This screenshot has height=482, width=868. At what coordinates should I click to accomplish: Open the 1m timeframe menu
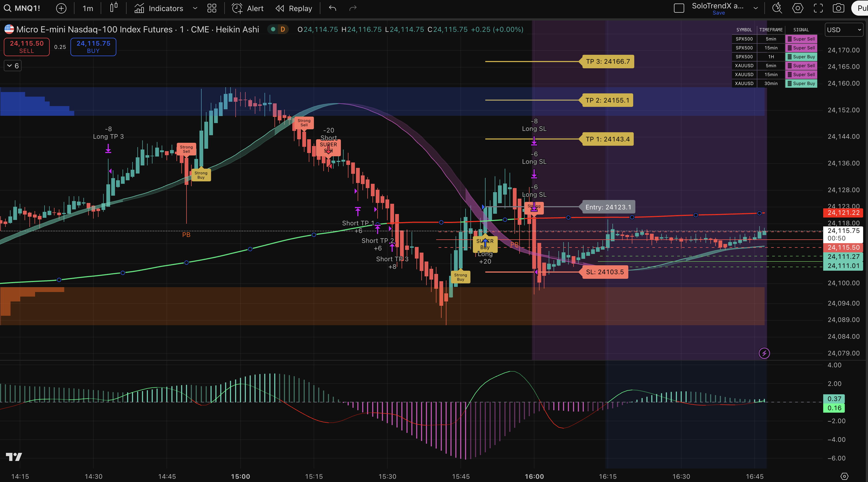88,8
